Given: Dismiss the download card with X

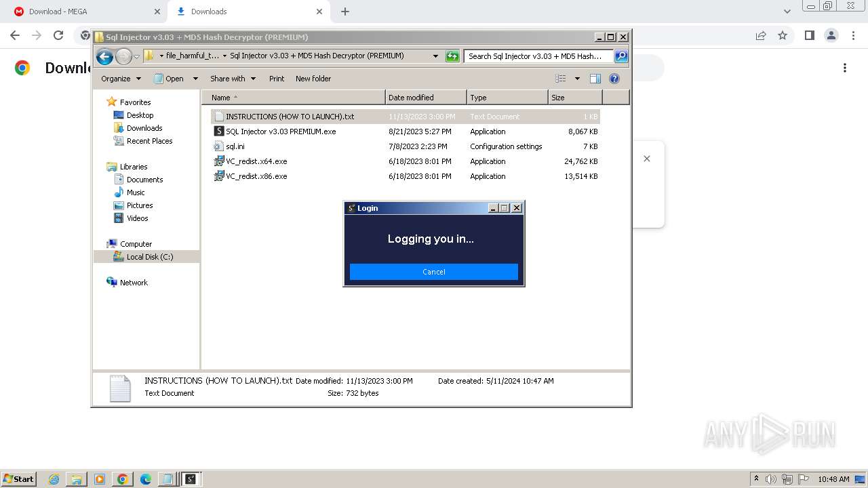Looking at the screenshot, I should (x=647, y=159).
